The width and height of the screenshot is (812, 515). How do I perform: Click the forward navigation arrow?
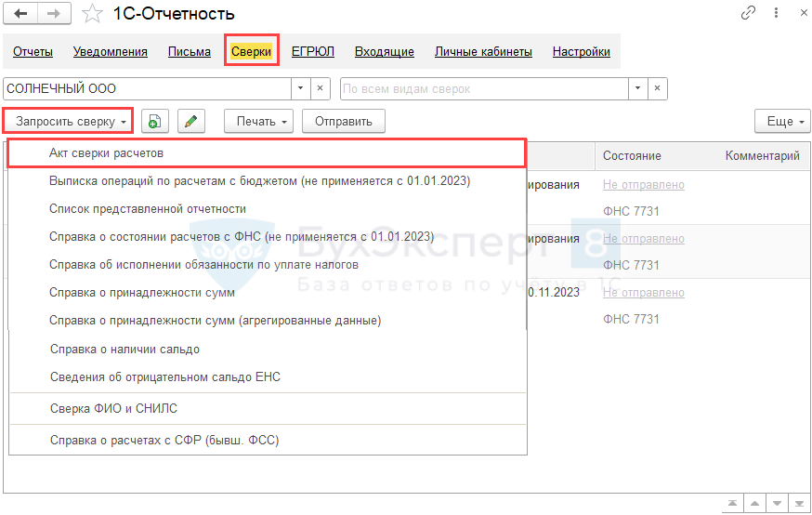tap(53, 14)
